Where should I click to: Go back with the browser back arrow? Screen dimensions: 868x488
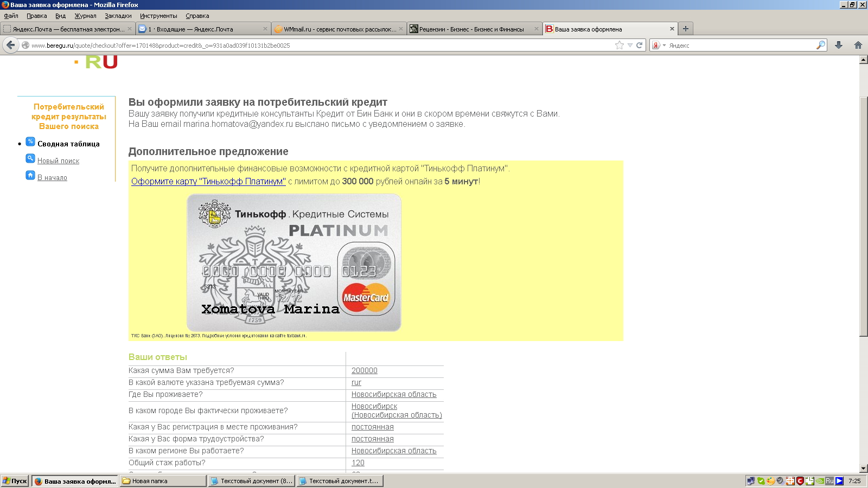10,45
